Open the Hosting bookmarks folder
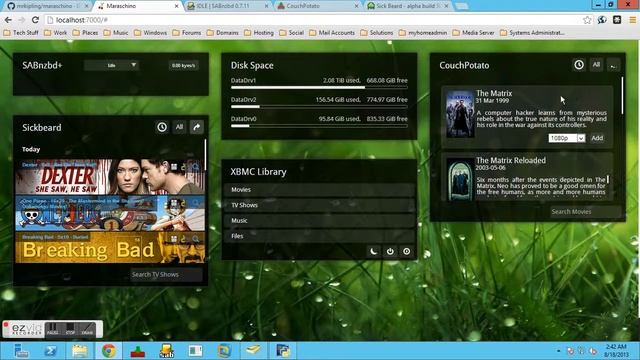This screenshot has height=360, width=640. pos(259,33)
